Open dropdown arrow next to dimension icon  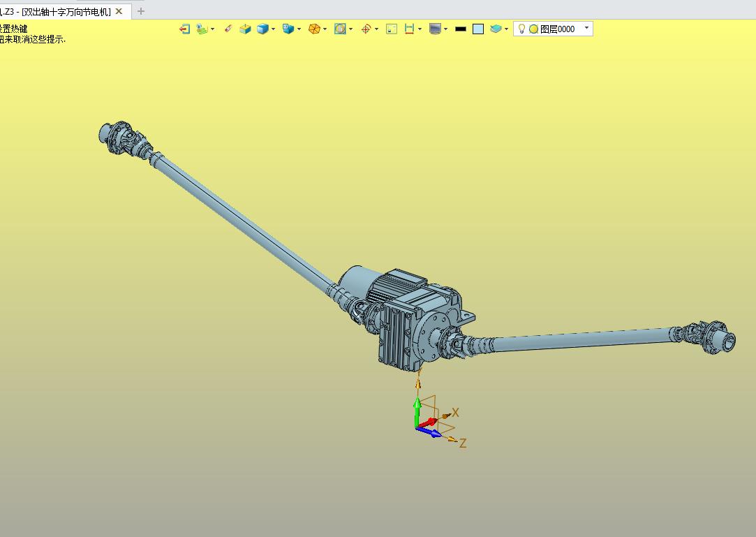coord(420,29)
